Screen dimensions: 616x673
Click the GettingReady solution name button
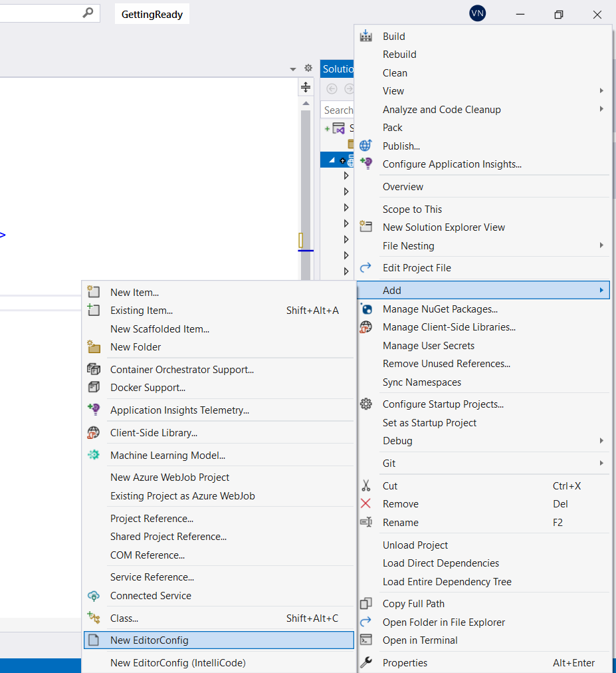tap(152, 14)
